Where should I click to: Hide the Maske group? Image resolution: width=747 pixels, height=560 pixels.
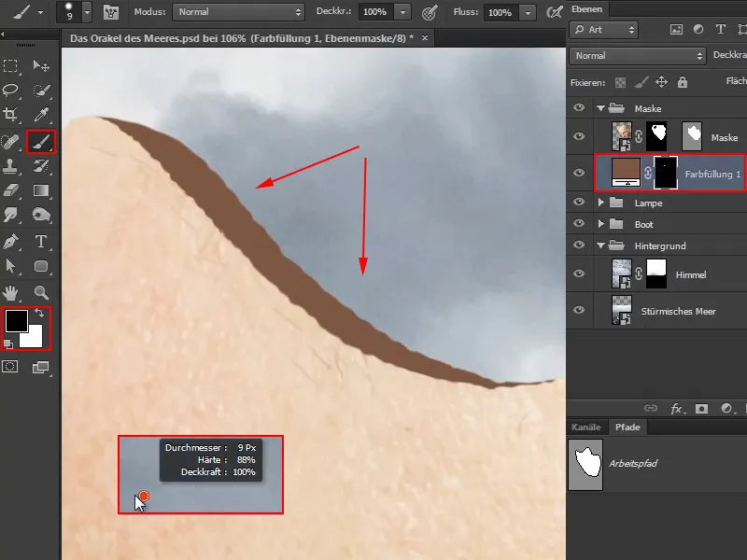coord(579,107)
